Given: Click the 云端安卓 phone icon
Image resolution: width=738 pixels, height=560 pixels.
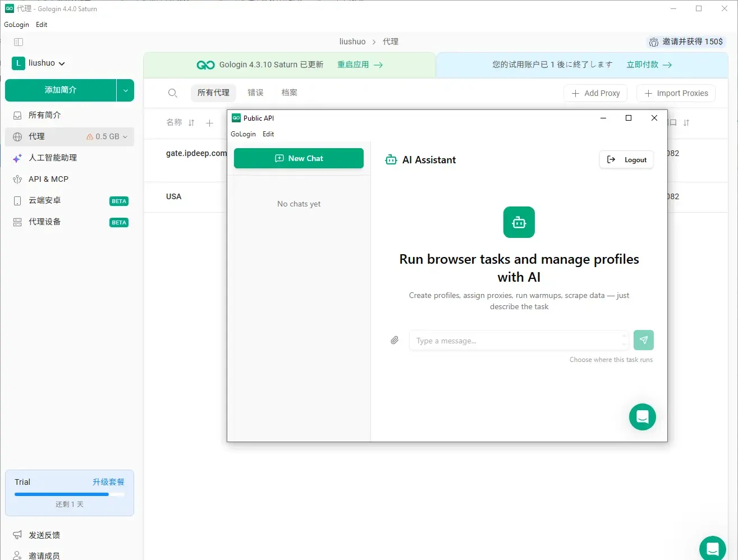Looking at the screenshot, I should click(x=17, y=201).
